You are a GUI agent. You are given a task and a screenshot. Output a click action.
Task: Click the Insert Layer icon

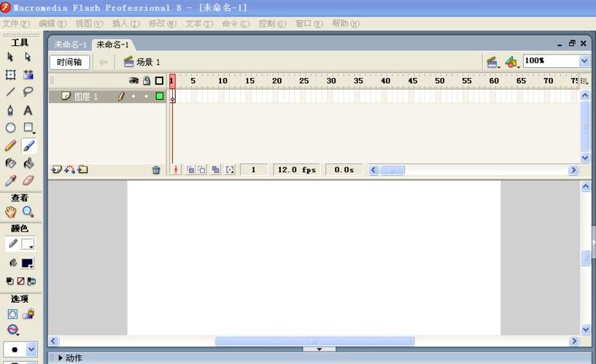pos(56,169)
